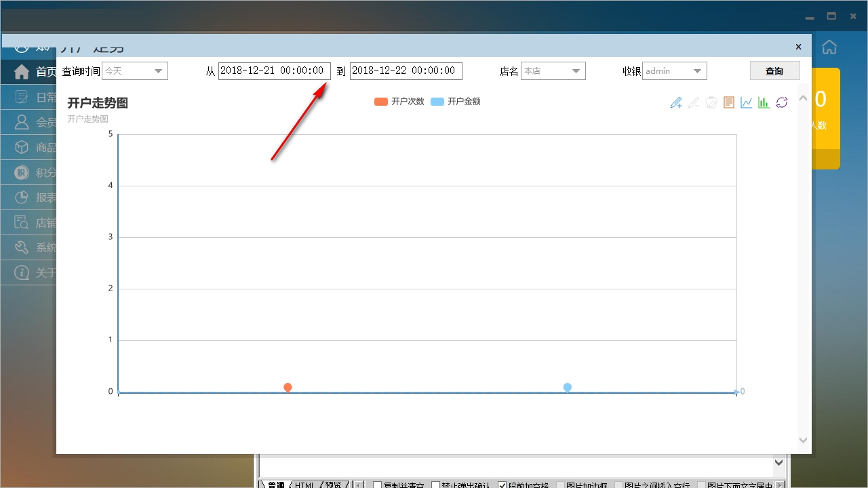Switch chart to green bar graph icon
This screenshot has width=868, height=488.
[x=764, y=103]
